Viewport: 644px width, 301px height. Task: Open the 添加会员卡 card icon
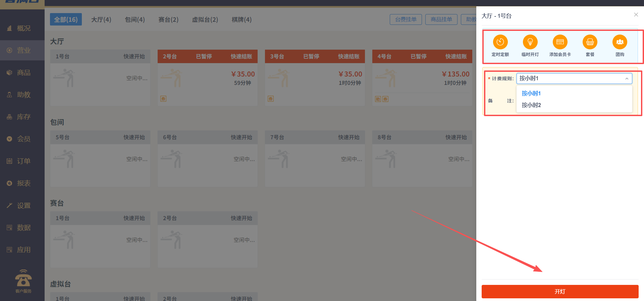click(x=560, y=42)
